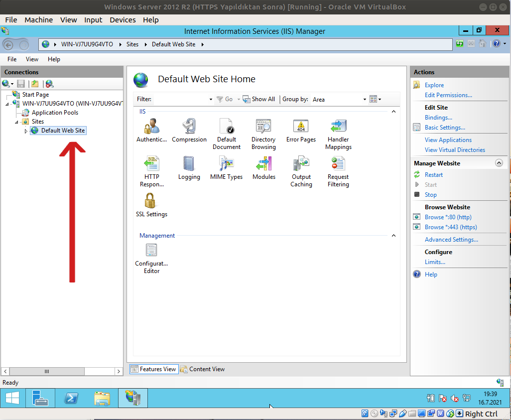511x420 pixels.
Task: Open the IIS Manager File menu
Action: pyautogui.click(x=12, y=59)
